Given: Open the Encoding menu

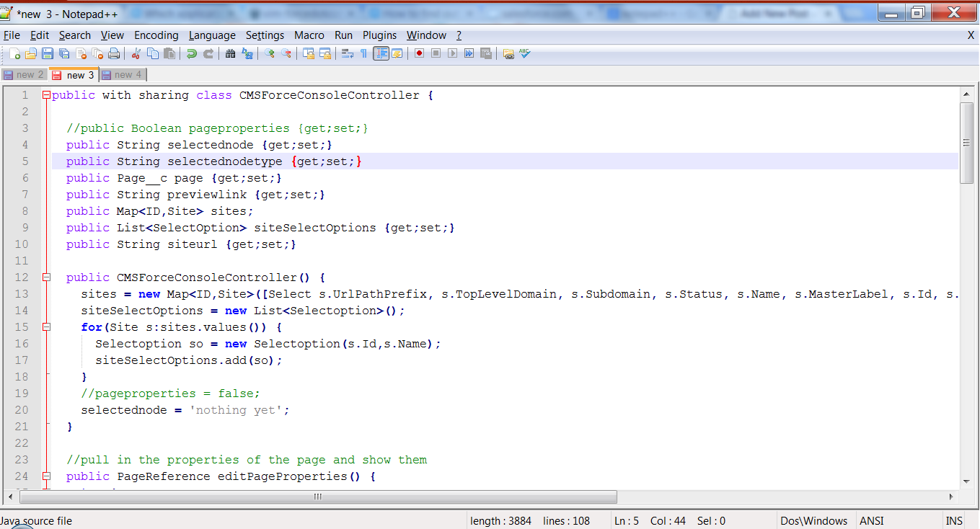Looking at the screenshot, I should (x=156, y=35).
